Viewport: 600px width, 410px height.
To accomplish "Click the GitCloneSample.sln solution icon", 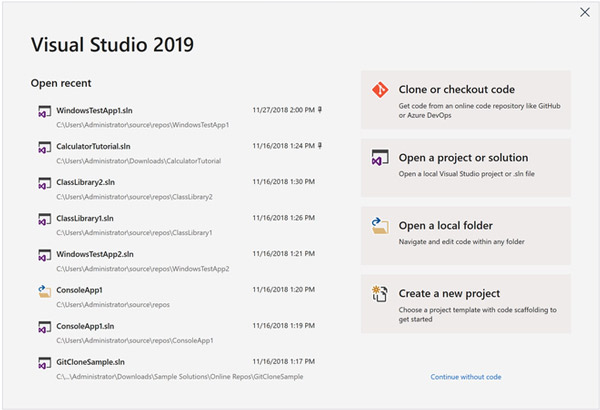I will pyautogui.click(x=44, y=364).
